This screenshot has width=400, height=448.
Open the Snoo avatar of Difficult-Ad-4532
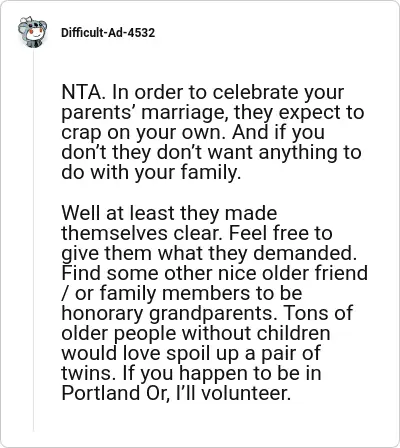[x=32, y=32]
